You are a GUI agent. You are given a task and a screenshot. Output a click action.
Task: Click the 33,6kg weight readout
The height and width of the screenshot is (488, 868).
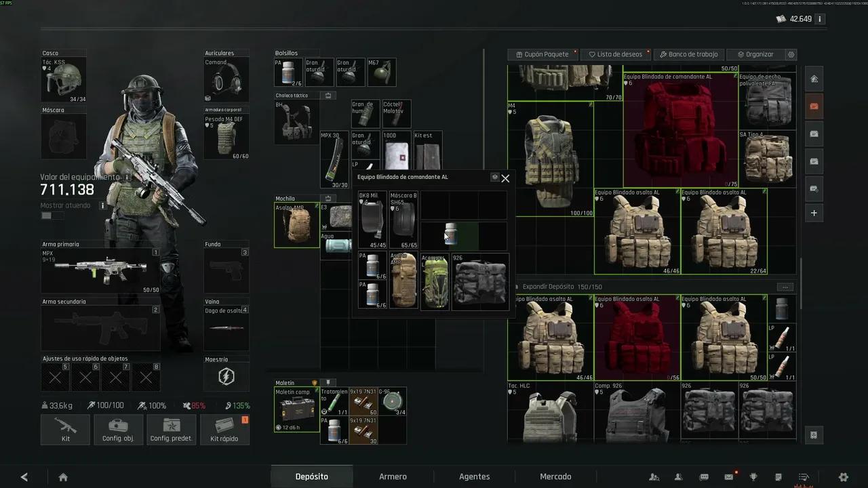tap(56, 405)
